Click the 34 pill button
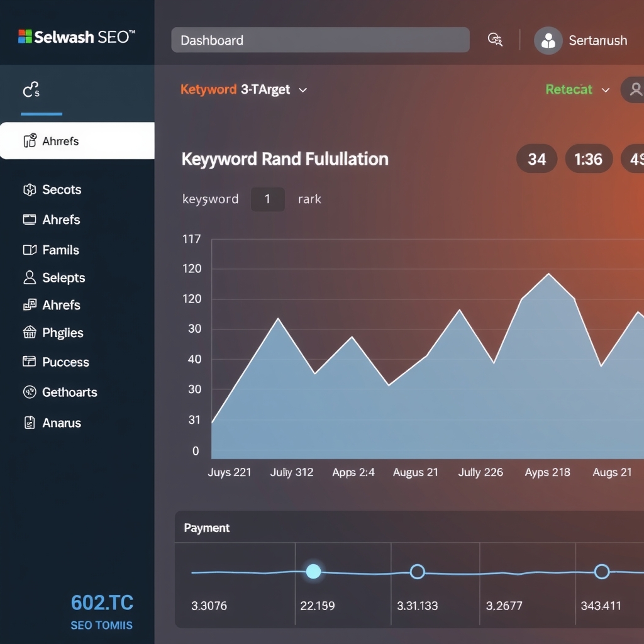The width and height of the screenshot is (644, 644). pyautogui.click(x=537, y=158)
